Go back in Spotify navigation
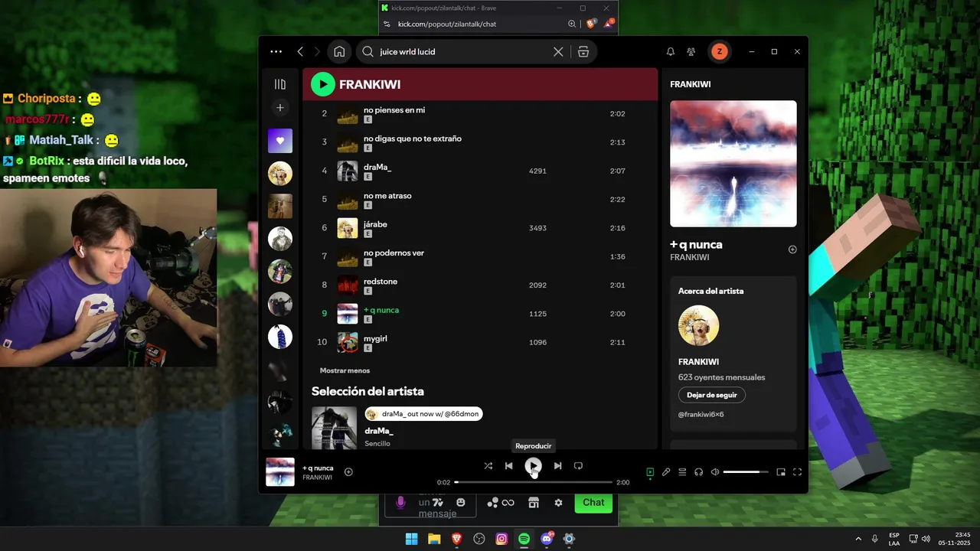The height and width of the screenshot is (551, 980). pyautogui.click(x=300, y=51)
